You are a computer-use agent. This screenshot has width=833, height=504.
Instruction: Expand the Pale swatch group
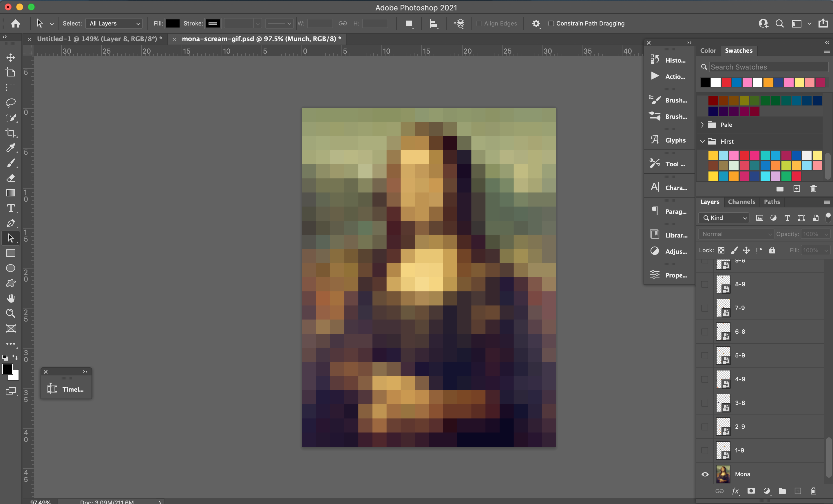pyautogui.click(x=702, y=125)
